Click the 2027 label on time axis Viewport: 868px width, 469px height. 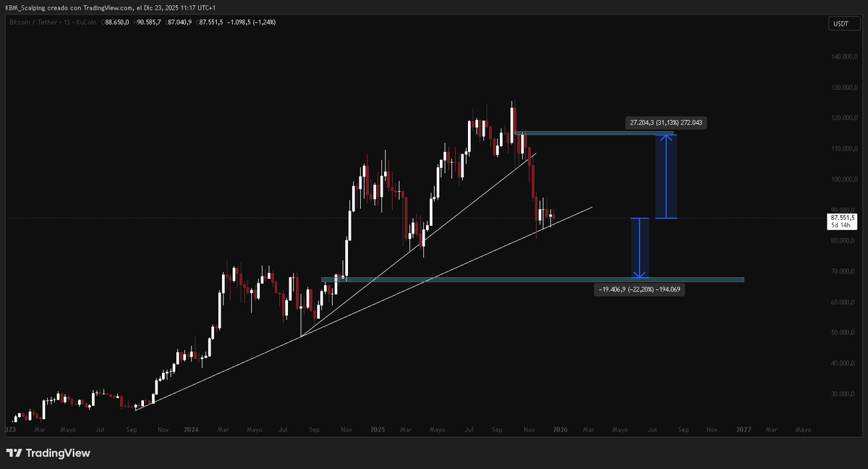pos(744,429)
